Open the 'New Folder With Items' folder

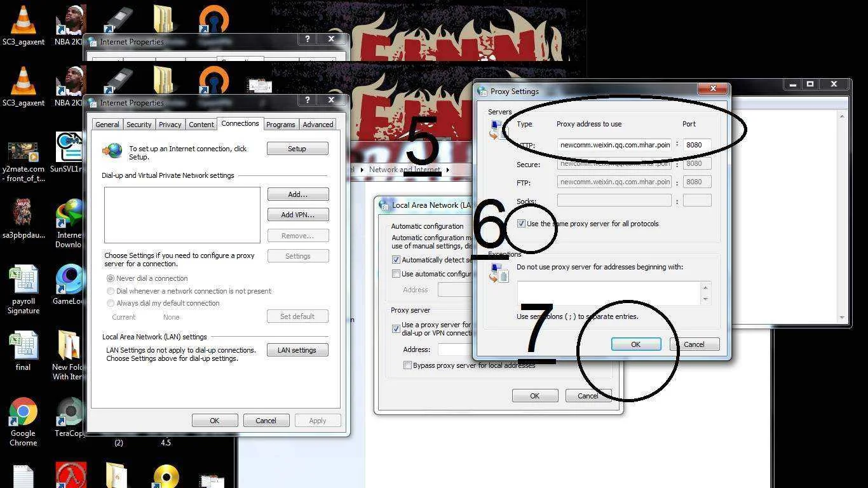[x=69, y=355]
